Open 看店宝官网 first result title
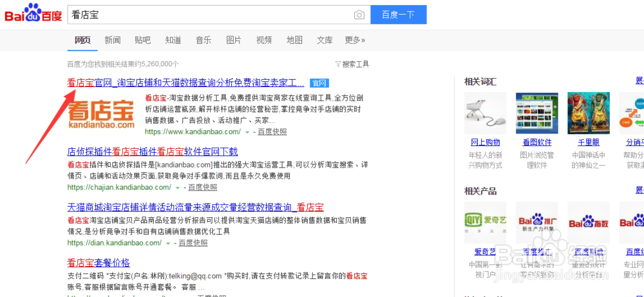 tap(185, 83)
